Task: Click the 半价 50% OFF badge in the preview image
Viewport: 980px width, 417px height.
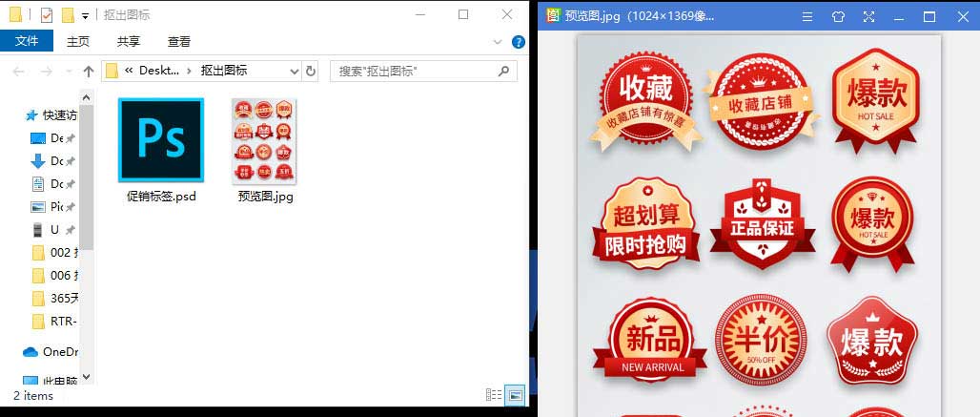Action: pos(761,341)
